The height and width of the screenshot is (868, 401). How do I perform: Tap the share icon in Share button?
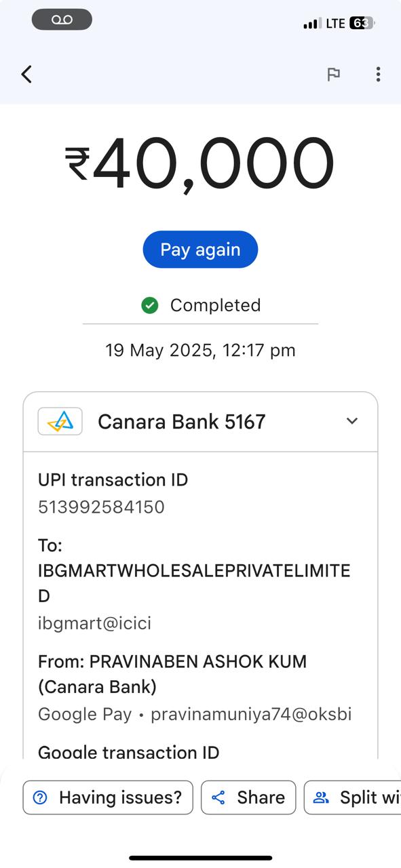tap(218, 797)
